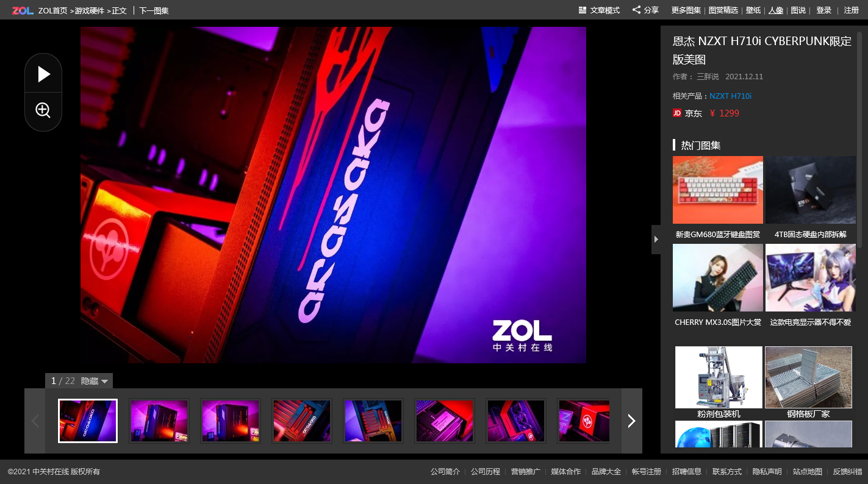This screenshot has width=868, height=484.
Task: Click 钢格板厂家 ad caption
Action: (808, 414)
